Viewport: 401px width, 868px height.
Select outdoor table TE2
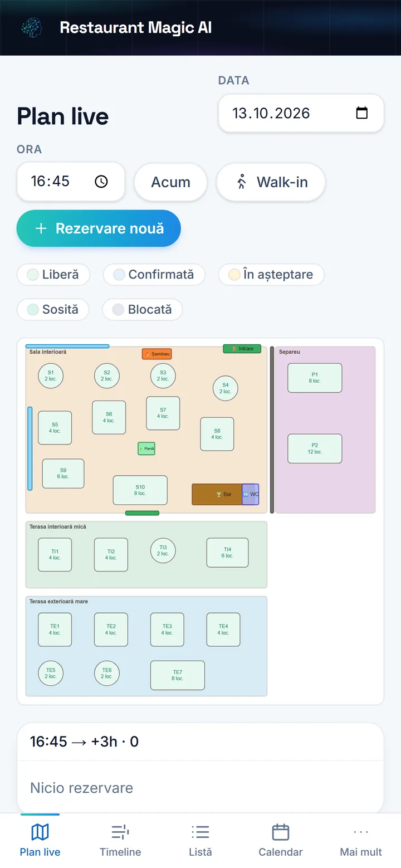(111, 630)
